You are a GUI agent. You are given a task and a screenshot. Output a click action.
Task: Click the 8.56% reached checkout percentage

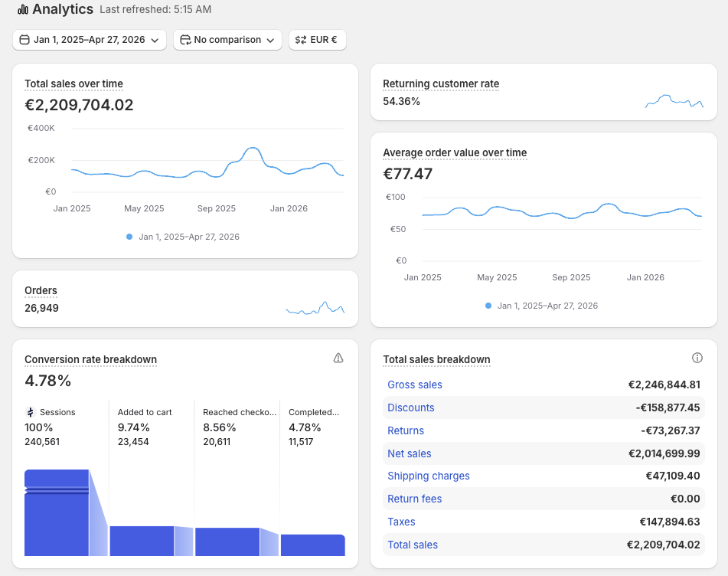click(220, 427)
